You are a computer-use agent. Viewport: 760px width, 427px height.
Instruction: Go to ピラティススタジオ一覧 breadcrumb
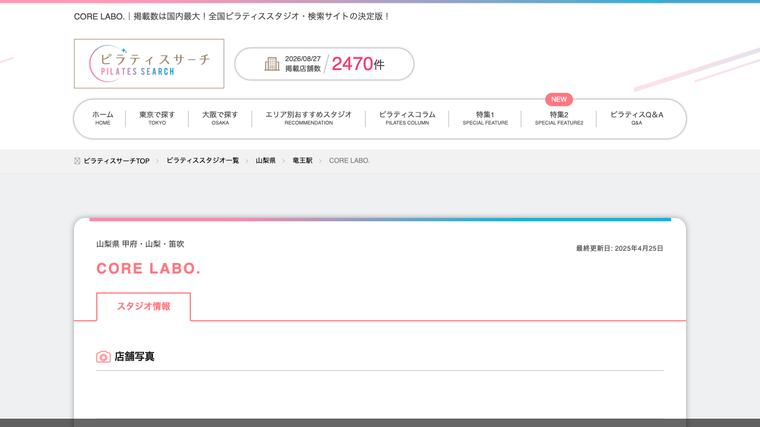tap(203, 160)
